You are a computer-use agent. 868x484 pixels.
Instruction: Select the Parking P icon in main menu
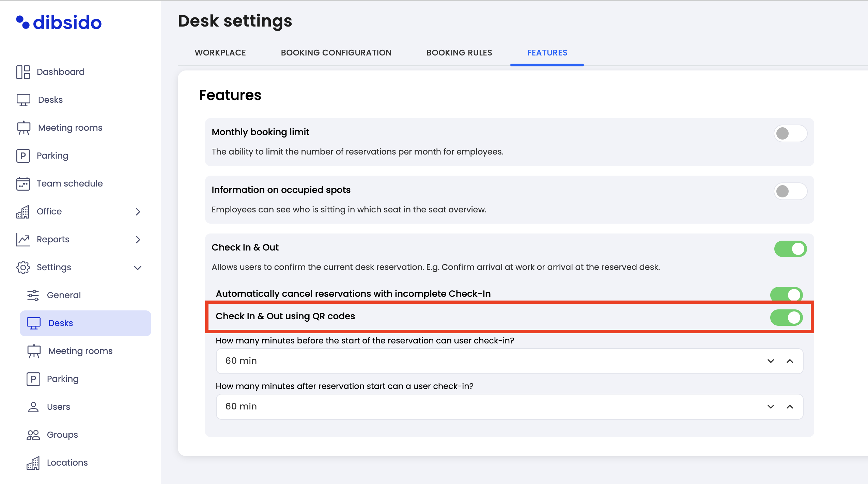[x=23, y=156]
